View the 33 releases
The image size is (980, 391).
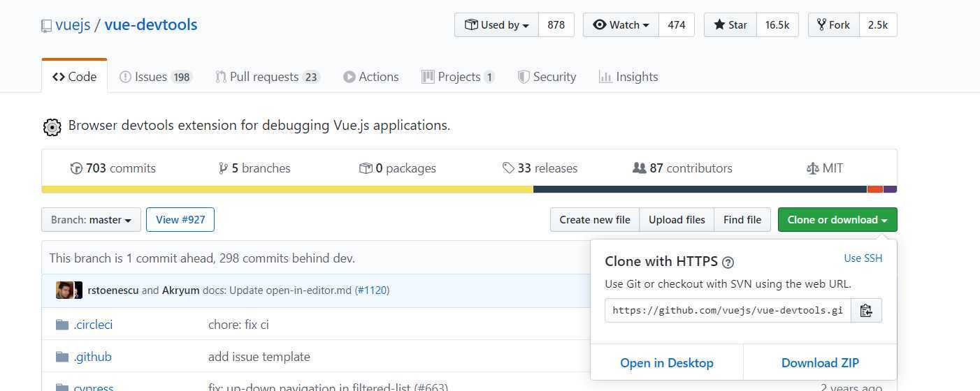click(540, 168)
